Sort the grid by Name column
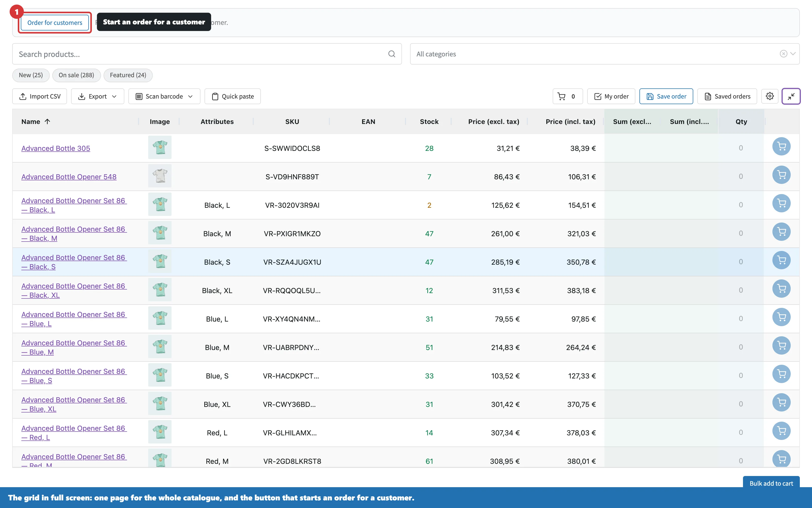The image size is (812, 508). click(x=36, y=122)
